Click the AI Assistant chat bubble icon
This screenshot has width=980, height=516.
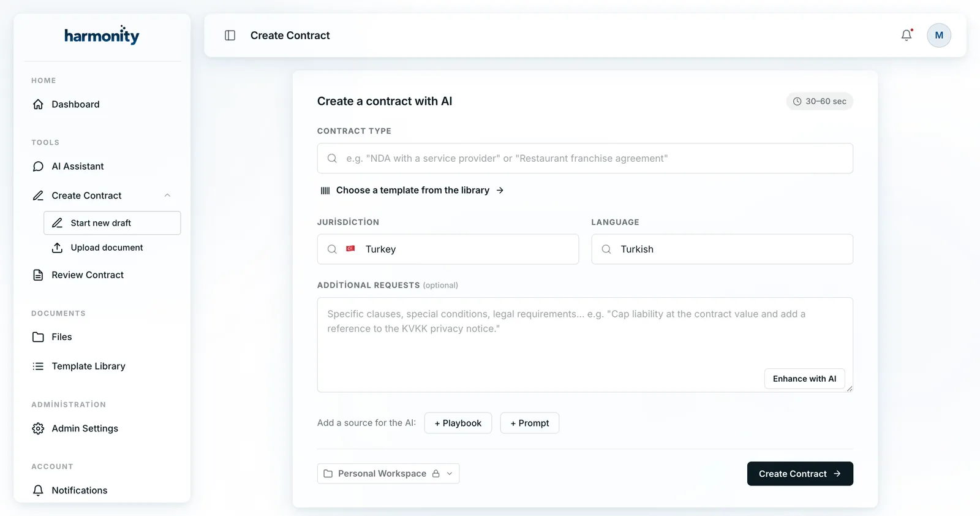click(38, 166)
